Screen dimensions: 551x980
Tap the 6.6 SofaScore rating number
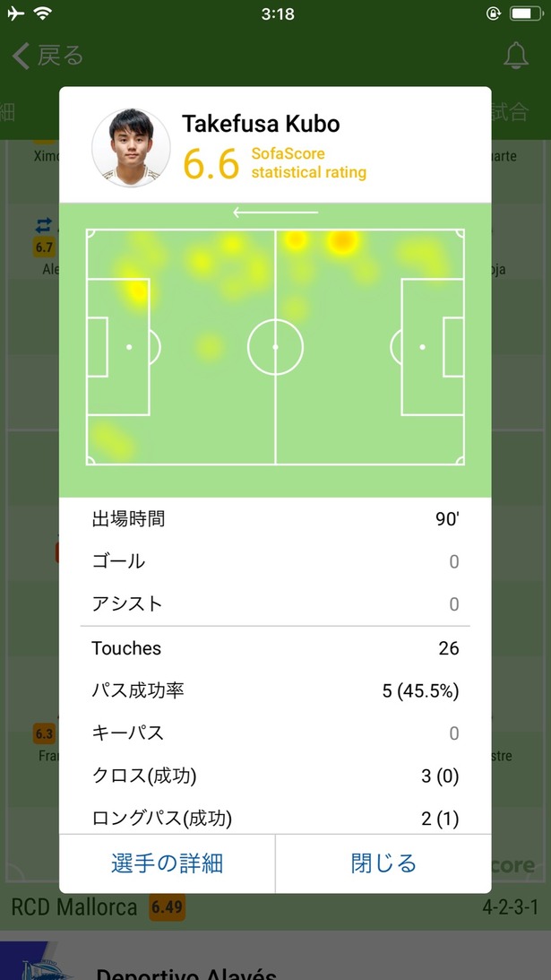tap(211, 164)
